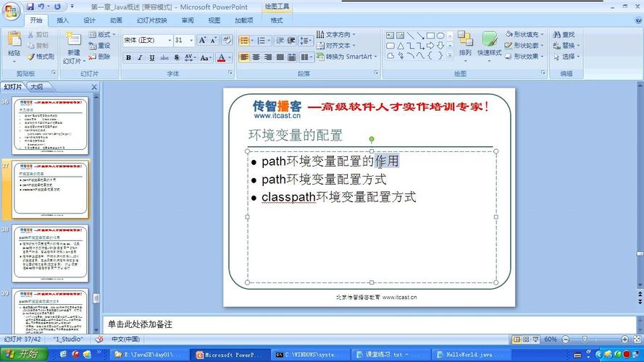Align text left
This screenshot has height=362, width=644.
tap(244, 57)
